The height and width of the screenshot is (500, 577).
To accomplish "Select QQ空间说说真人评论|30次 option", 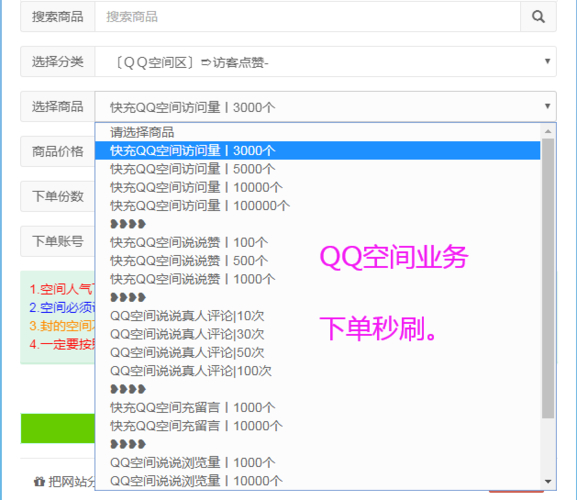I will coord(317,334).
